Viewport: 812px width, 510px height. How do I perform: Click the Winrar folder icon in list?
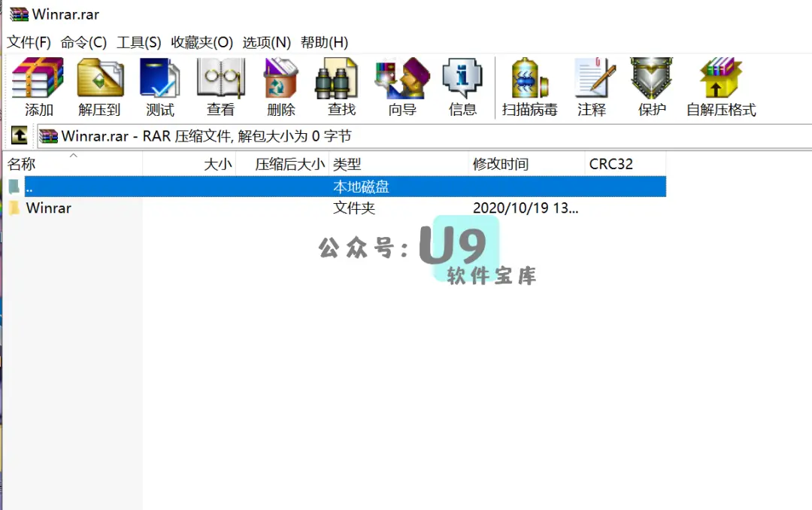point(14,208)
